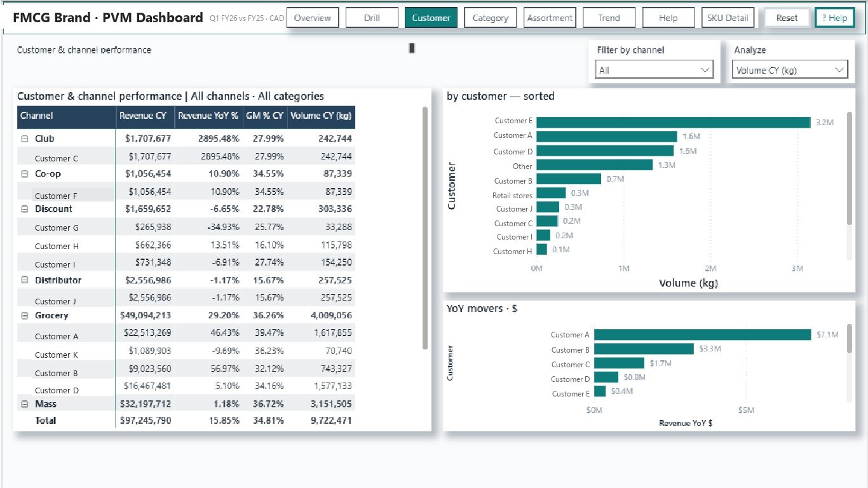Collapse the Club channel group
The height and width of the screenshot is (488, 868).
24,139
